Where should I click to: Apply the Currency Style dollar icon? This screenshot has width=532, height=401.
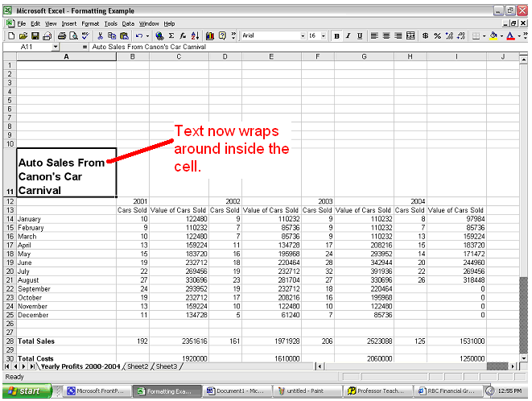pyautogui.click(x=425, y=36)
